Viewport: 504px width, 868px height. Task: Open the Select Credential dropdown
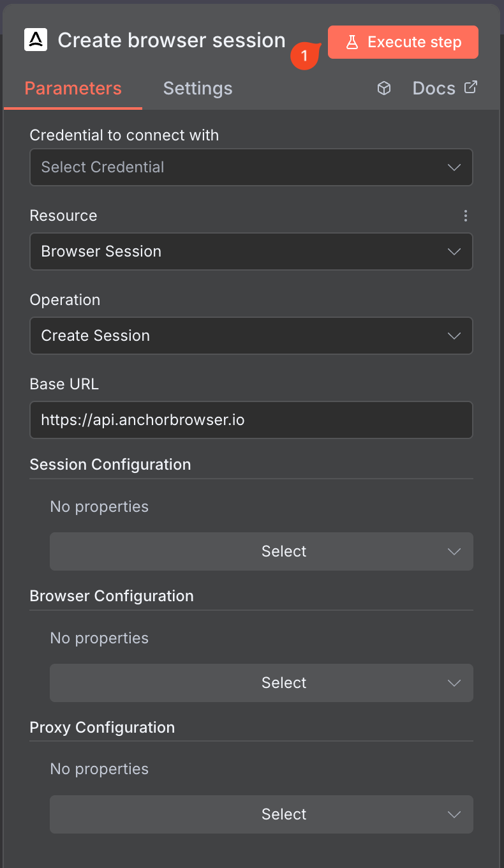click(251, 167)
